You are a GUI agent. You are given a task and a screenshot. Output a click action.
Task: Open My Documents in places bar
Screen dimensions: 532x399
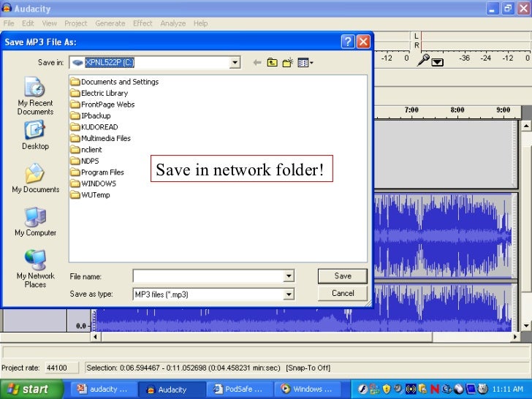[35, 178]
